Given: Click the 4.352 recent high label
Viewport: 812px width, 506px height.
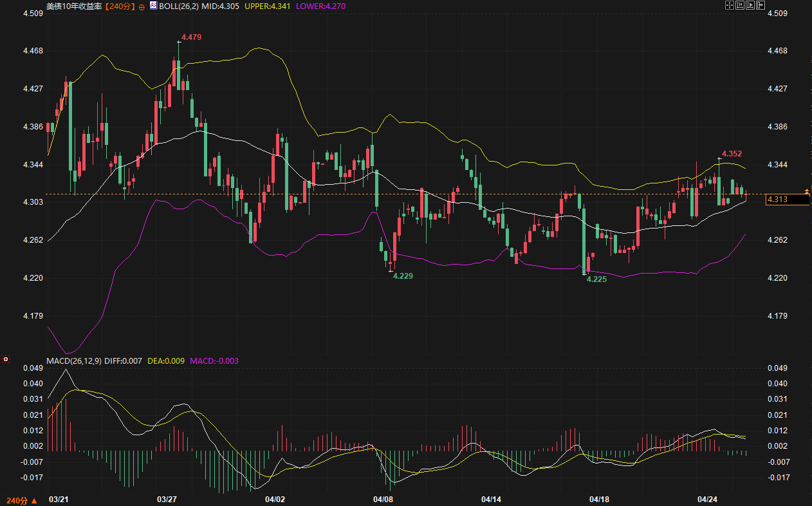Looking at the screenshot, I should [732, 154].
